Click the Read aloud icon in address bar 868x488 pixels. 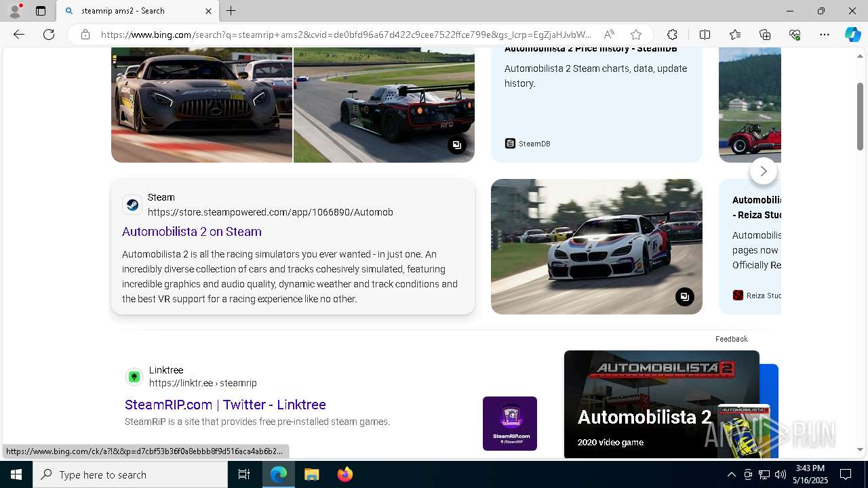(609, 35)
